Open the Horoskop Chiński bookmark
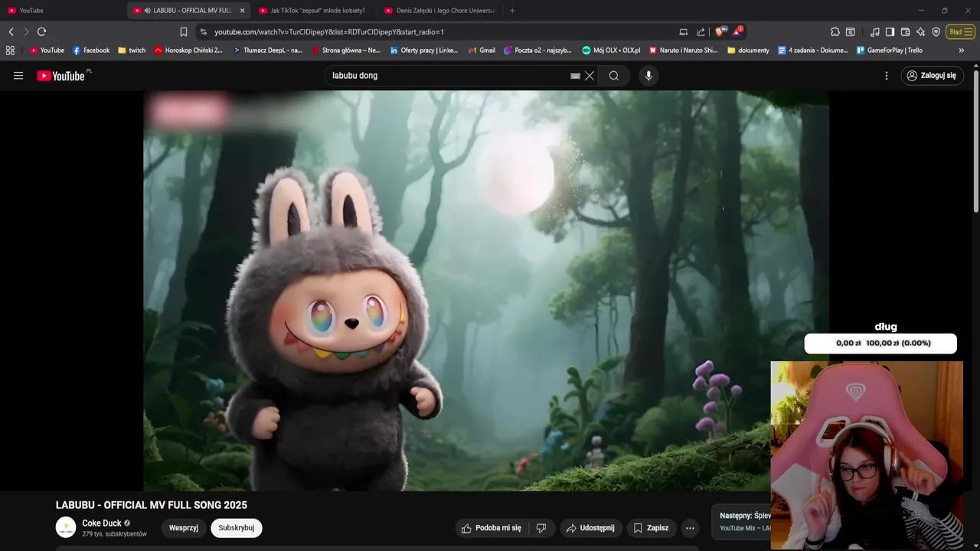The width and height of the screenshot is (980, 551). click(x=188, y=51)
